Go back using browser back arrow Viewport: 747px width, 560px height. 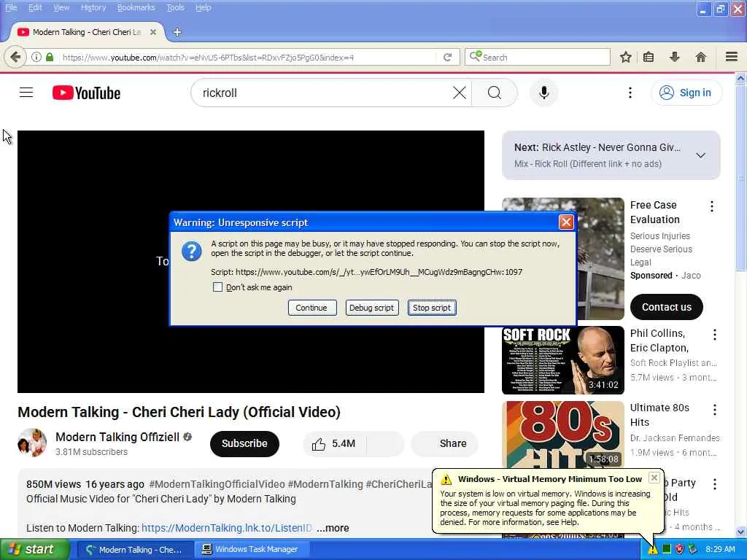click(15, 57)
